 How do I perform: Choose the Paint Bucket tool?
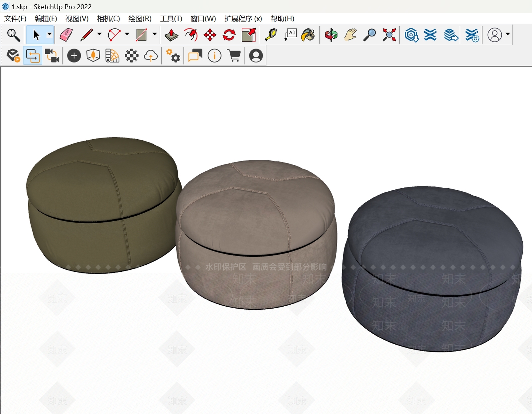308,35
